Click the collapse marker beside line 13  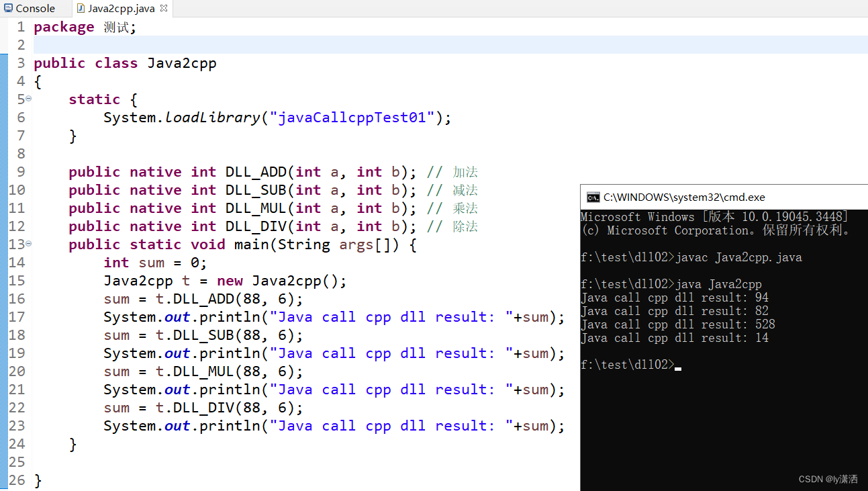click(x=28, y=244)
